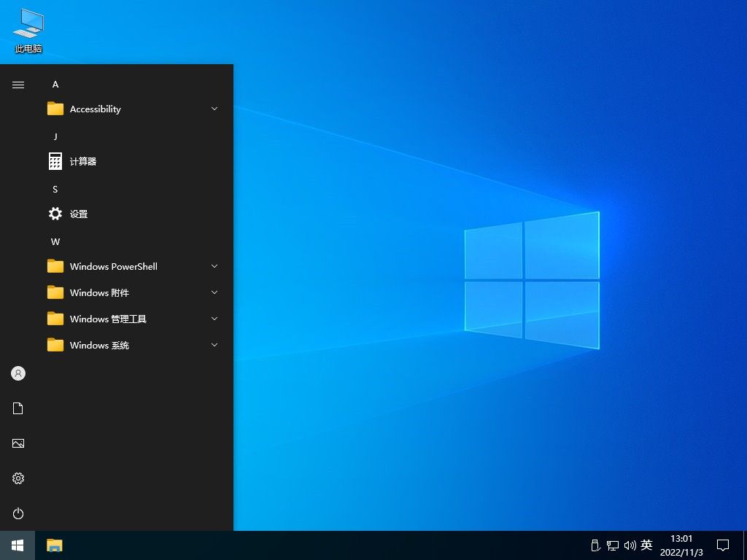Open the notification action center icon
Image resolution: width=747 pixels, height=560 pixels.
tap(723, 545)
